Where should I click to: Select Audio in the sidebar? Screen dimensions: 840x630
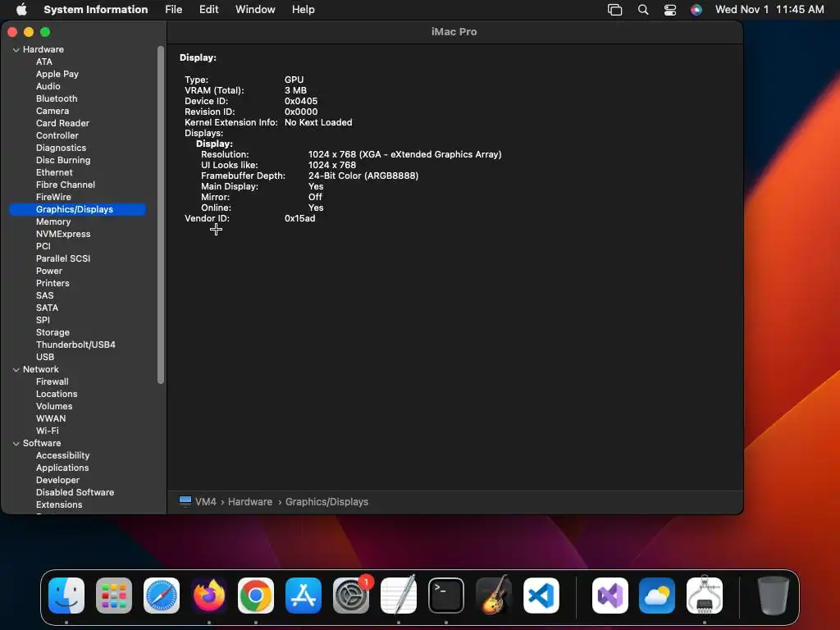(x=48, y=86)
